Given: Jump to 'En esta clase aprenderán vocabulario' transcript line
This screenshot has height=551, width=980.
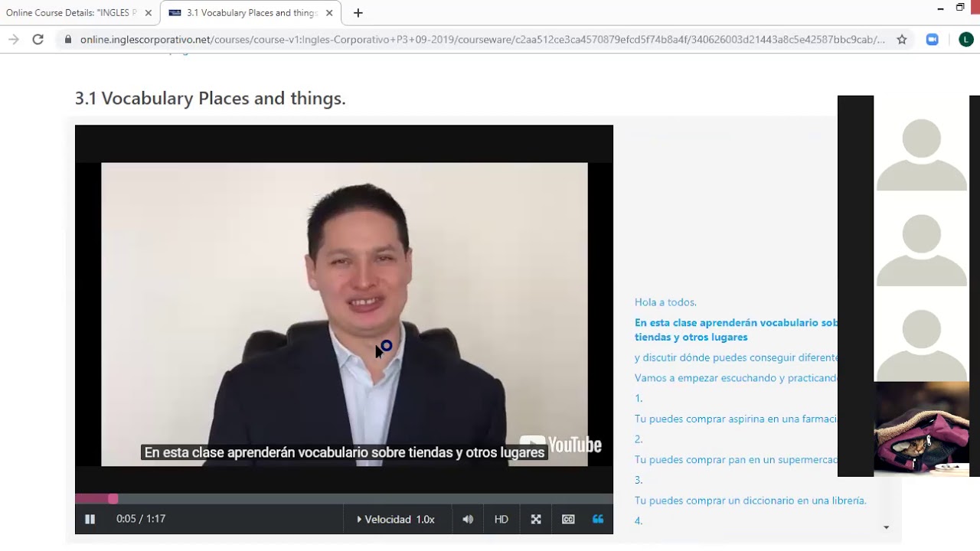Looking at the screenshot, I should click(736, 330).
